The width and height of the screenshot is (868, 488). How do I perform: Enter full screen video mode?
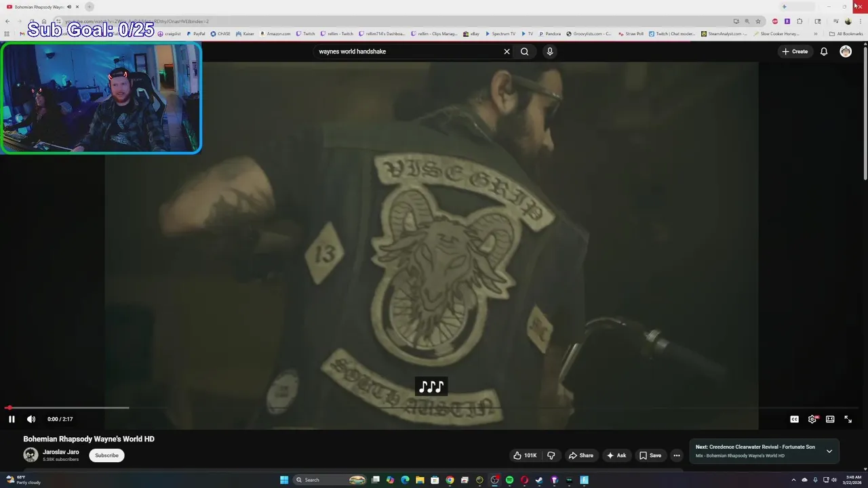(x=848, y=419)
